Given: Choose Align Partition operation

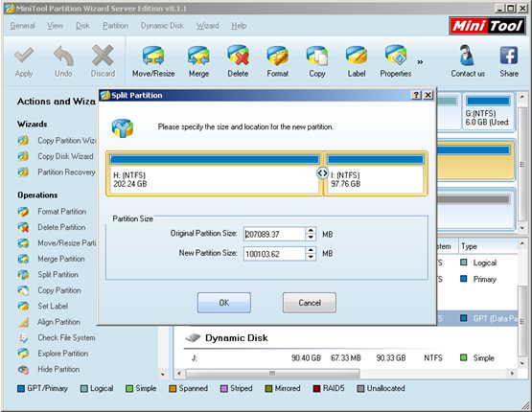Looking at the screenshot, I should coord(50,322).
